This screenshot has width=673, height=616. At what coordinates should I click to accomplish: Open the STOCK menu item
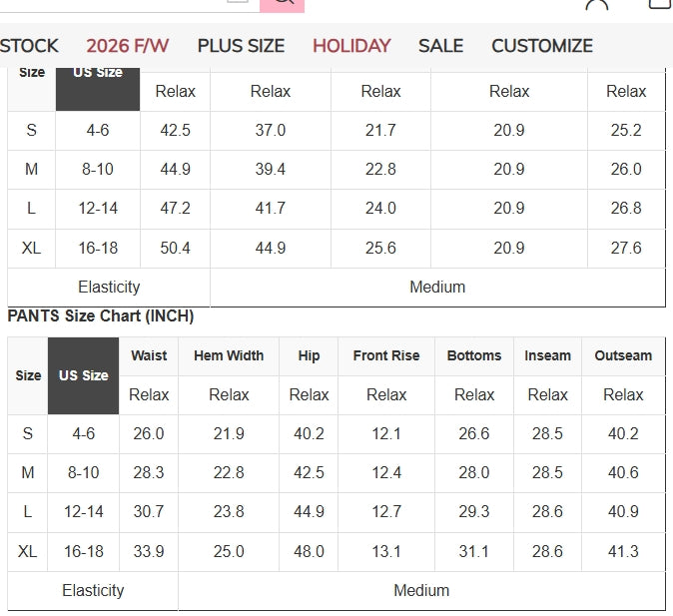coord(28,46)
